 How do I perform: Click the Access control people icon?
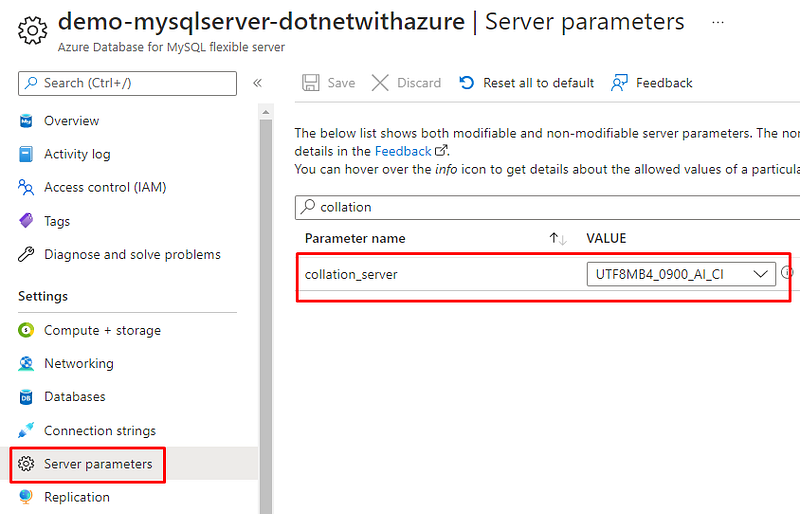(26, 187)
